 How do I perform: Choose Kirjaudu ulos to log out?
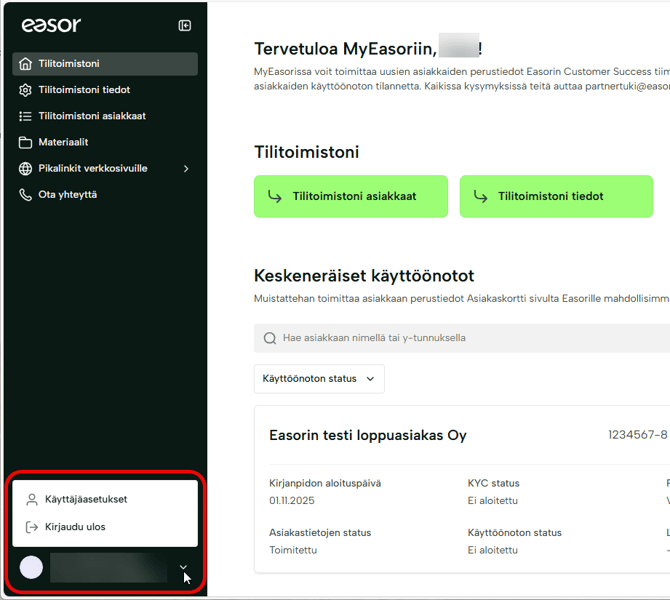(105, 527)
